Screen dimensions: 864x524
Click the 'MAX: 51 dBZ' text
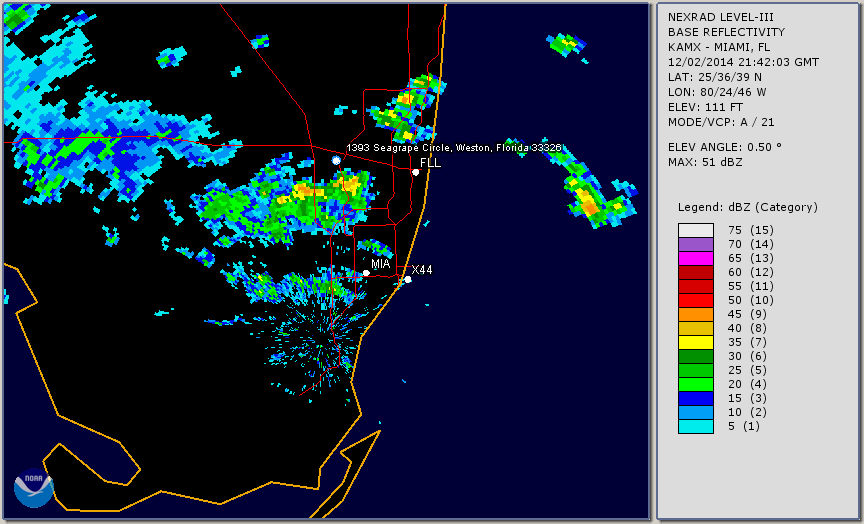705,162
